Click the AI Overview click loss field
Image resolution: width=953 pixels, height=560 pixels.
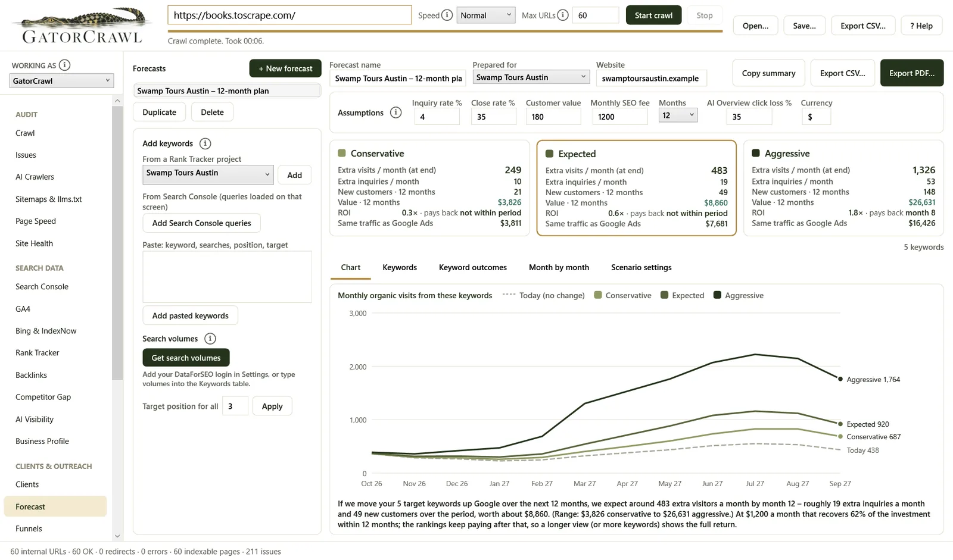[749, 117]
